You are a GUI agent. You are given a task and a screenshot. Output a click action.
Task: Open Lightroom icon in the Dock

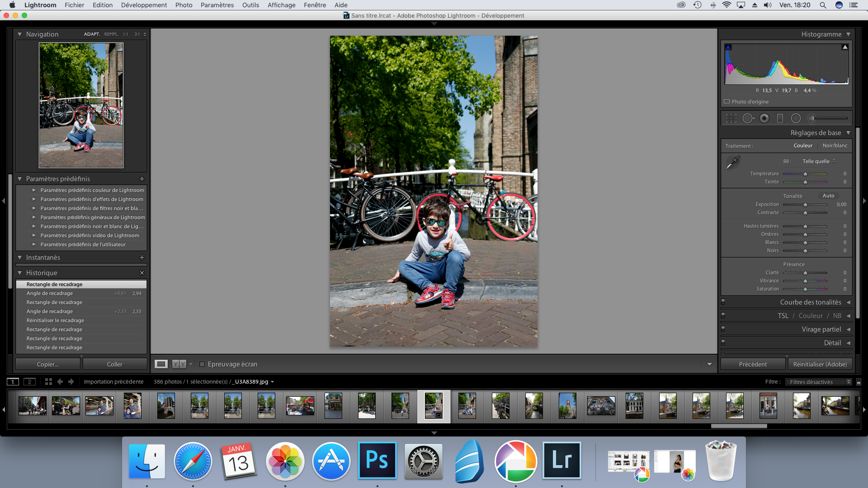pyautogui.click(x=561, y=460)
